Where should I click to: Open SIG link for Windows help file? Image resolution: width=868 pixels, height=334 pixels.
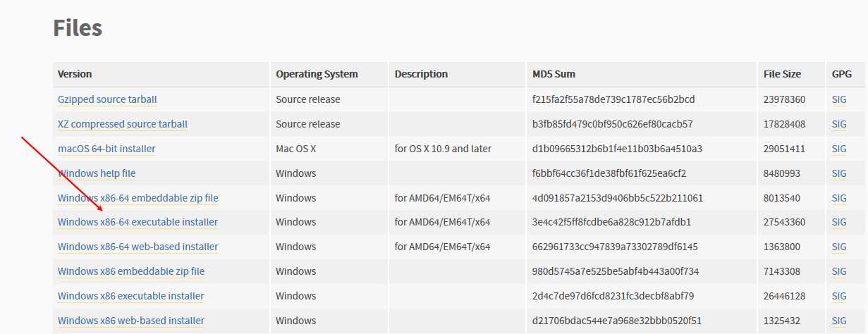point(839,173)
